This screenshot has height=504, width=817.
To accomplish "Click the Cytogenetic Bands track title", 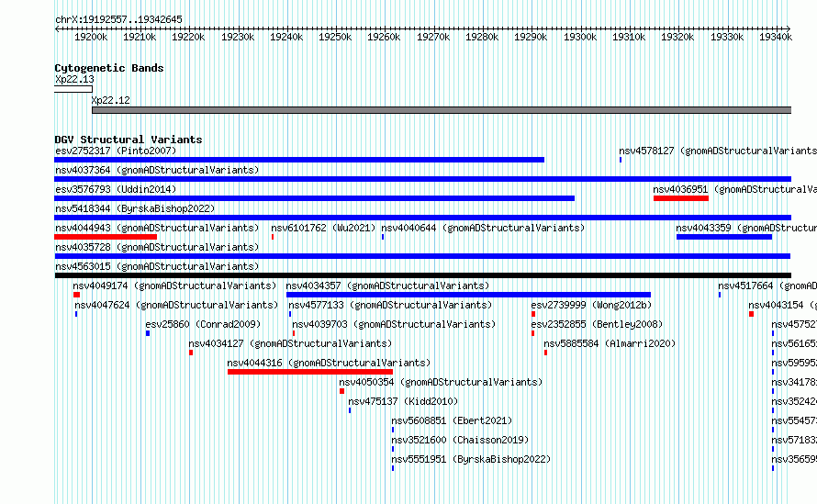I will [109, 68].
